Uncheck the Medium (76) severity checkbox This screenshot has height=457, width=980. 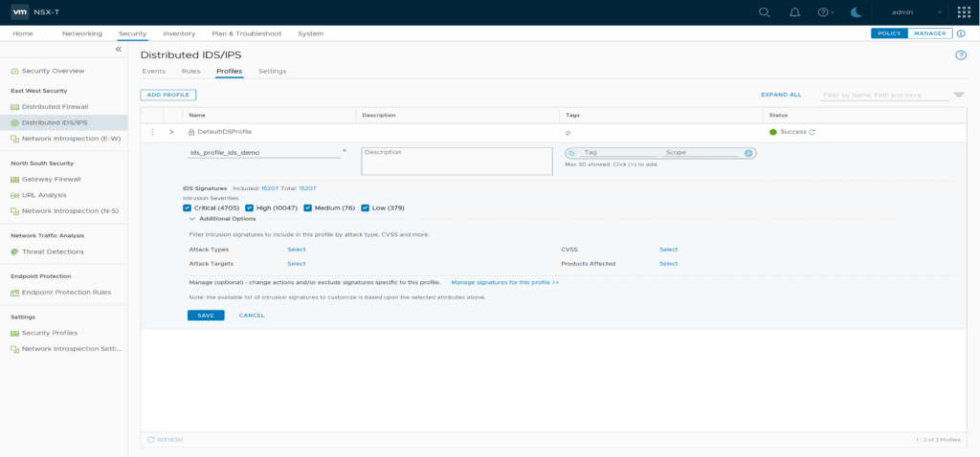click(307, 207)
